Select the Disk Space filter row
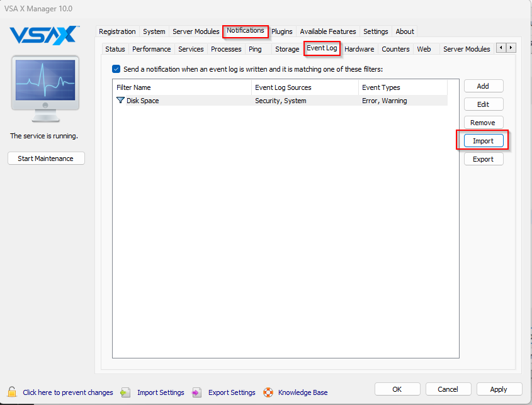The width and height of the screenshot is (532, 405). [280, 101]
